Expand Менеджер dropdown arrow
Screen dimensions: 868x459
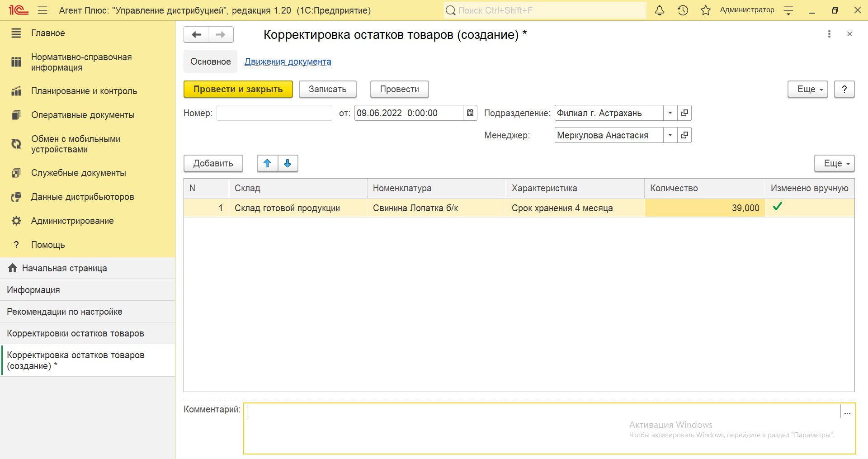click(670, 135)
